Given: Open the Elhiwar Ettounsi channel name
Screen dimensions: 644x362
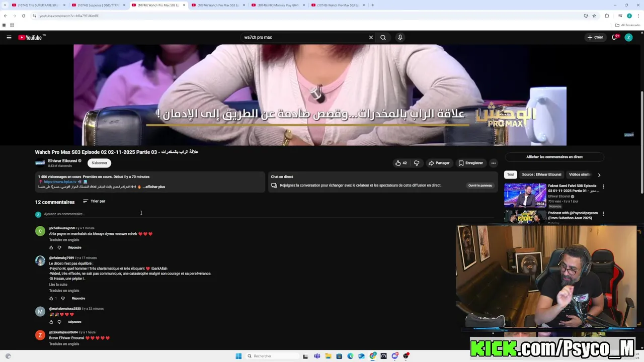Looking at the screenshot, I should [x=62, y=161].
